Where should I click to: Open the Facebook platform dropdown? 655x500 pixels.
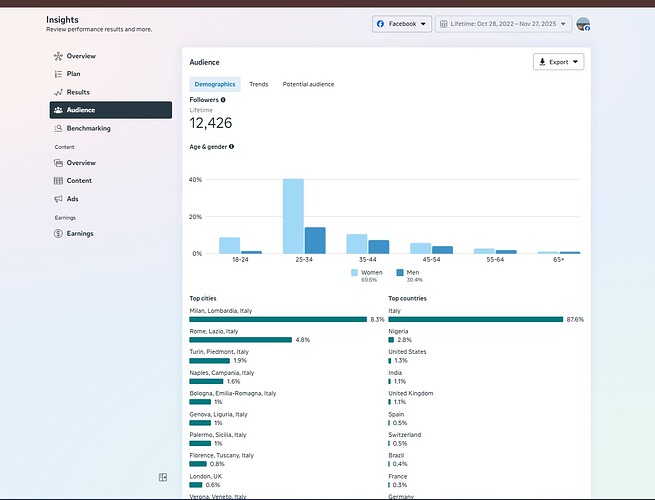click(401, 24)
